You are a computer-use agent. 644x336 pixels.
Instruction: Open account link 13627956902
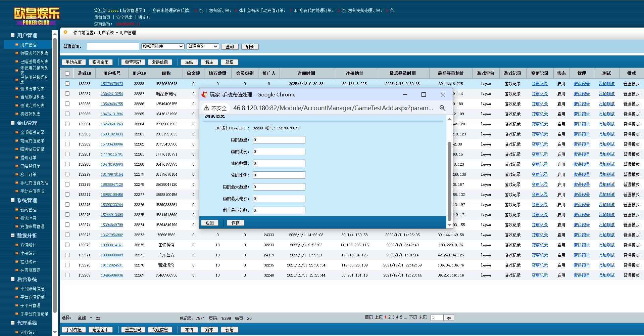pyautogui.click(x=112, y=235)
